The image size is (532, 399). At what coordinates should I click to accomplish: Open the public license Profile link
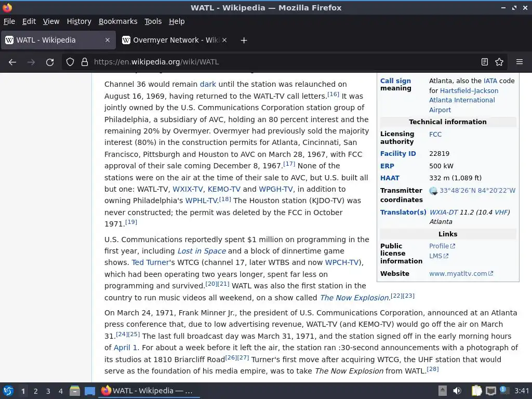442,246
